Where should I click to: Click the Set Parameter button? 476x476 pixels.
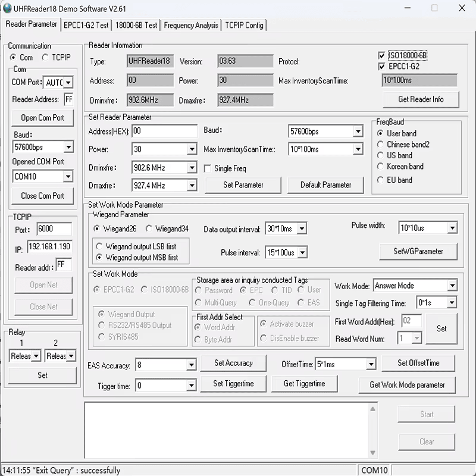pos(243,185)
